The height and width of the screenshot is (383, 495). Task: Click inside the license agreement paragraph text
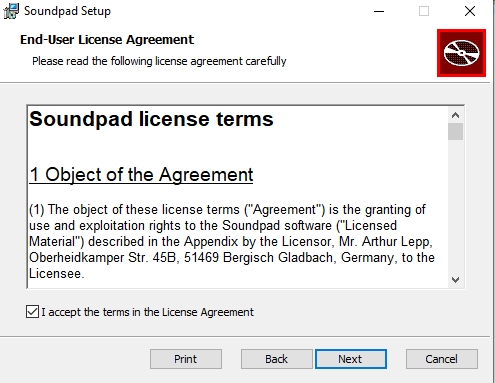tap(232, 242)
